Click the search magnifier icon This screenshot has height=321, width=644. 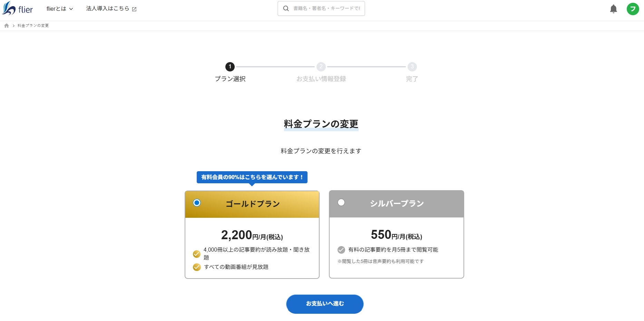tap(285, 8)
